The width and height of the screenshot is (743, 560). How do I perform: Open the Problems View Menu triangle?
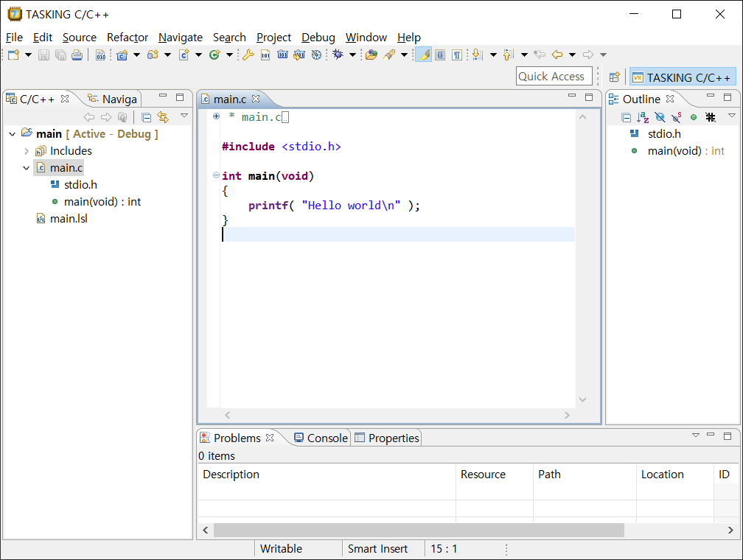click(696, 435)
